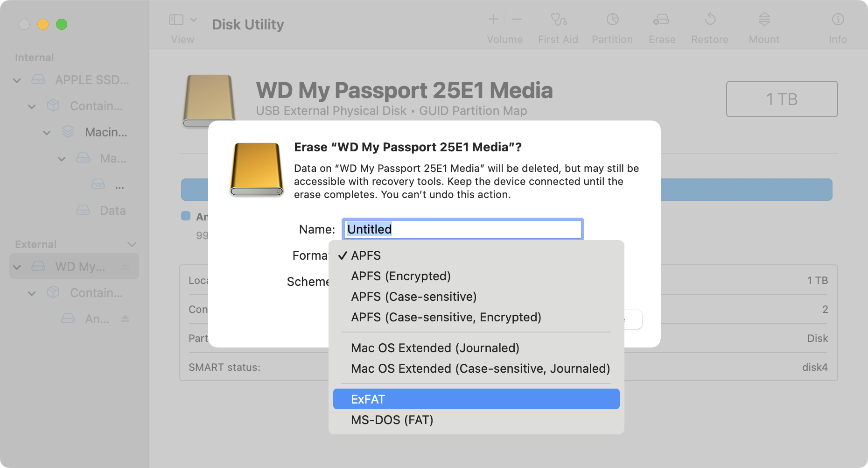Select APFS (Encrypted) format
The image size is (868, 468).
click(400, 276)
